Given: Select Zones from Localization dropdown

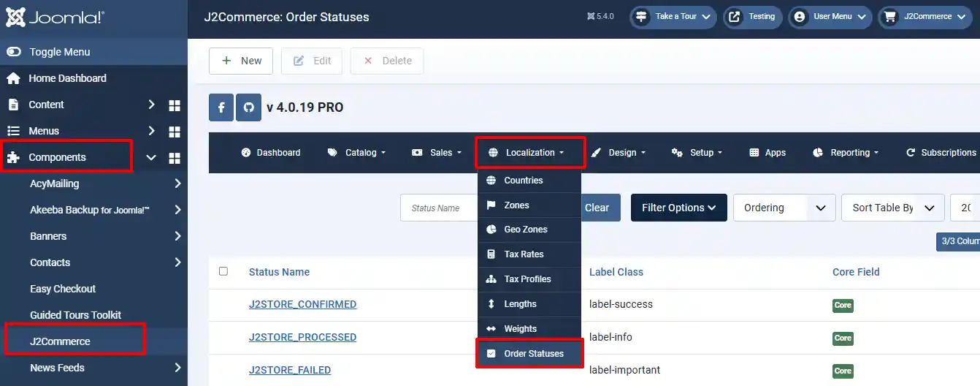Looking at the screenshot, I should tap(529, 205).
